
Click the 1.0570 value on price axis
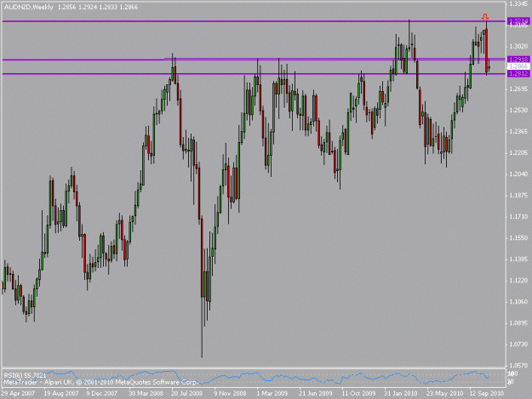(x=518, y=366)
